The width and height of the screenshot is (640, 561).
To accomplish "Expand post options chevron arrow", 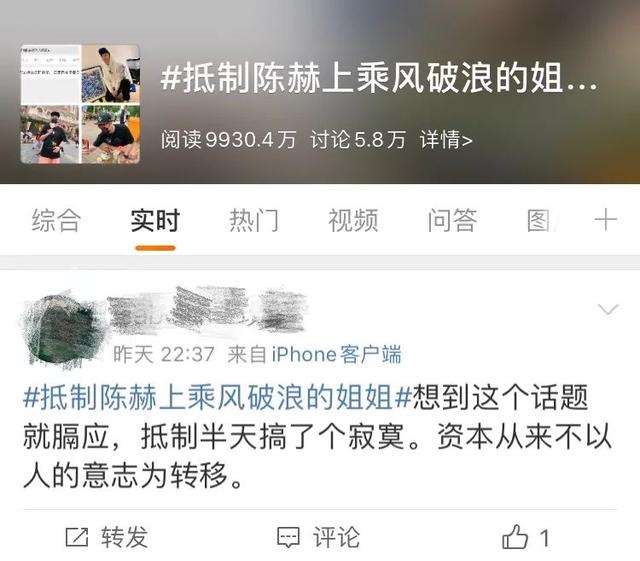I will 608,309.
